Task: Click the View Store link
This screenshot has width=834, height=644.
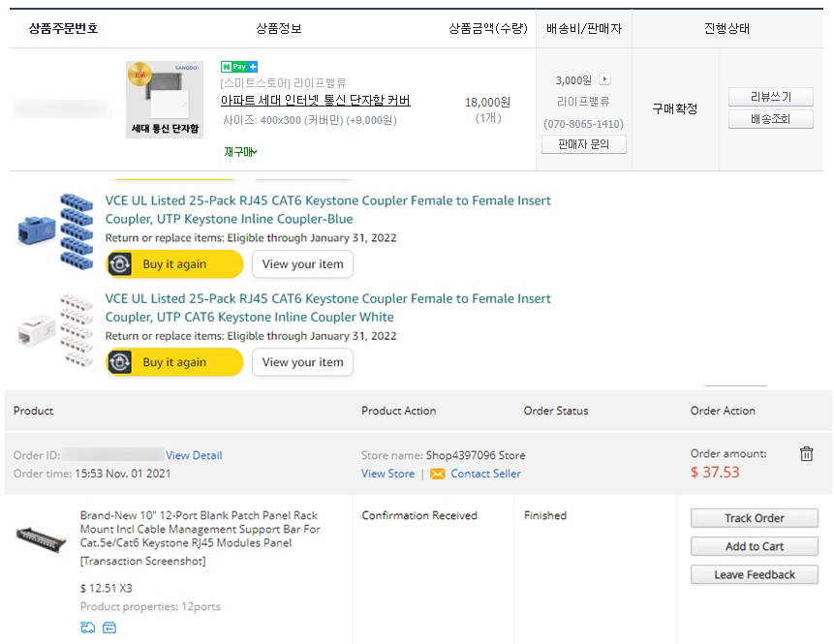Action: coord(387,474)
